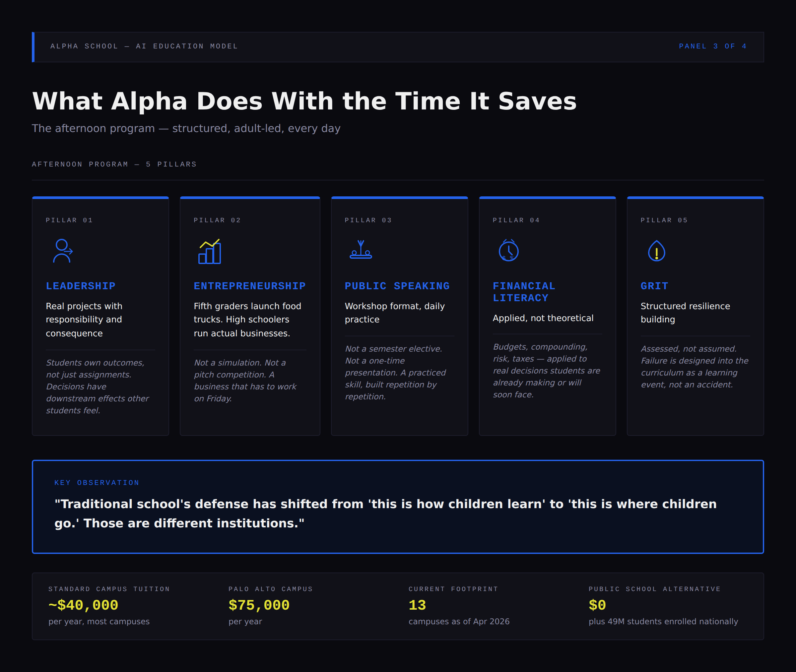The width and height of the screenshot is (796, 672).
Task: Click the 13 campuses footprint stat
Action: tap(418, 605)
